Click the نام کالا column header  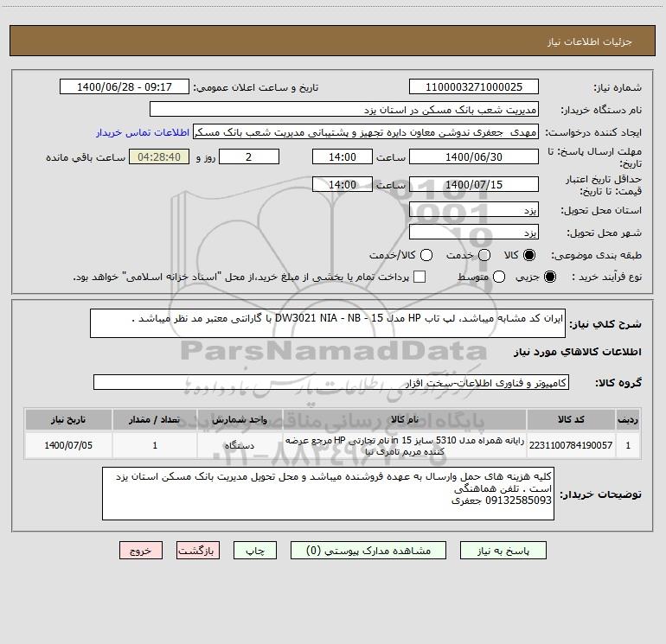pos(405,420)
